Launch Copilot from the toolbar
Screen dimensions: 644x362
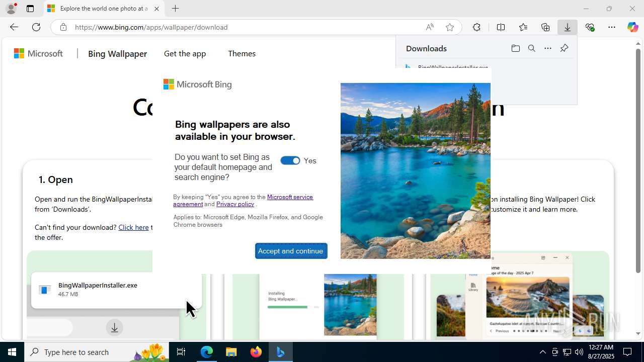point(632,27)
